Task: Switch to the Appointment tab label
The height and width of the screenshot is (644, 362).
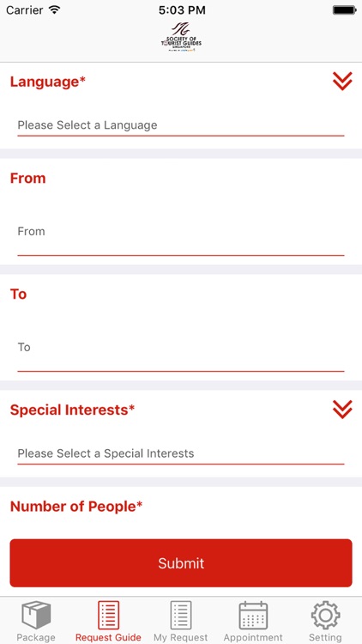Action: (253, 637)
